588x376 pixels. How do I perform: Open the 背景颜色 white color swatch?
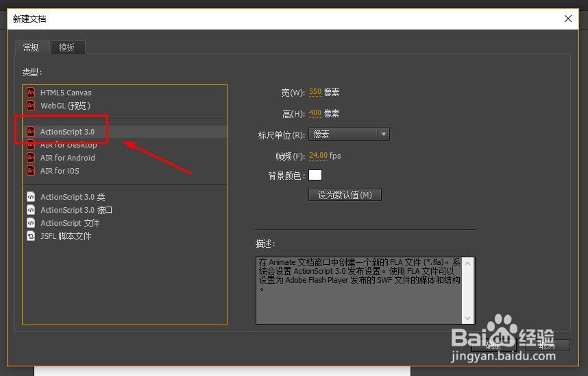click(x=315, y=175)
